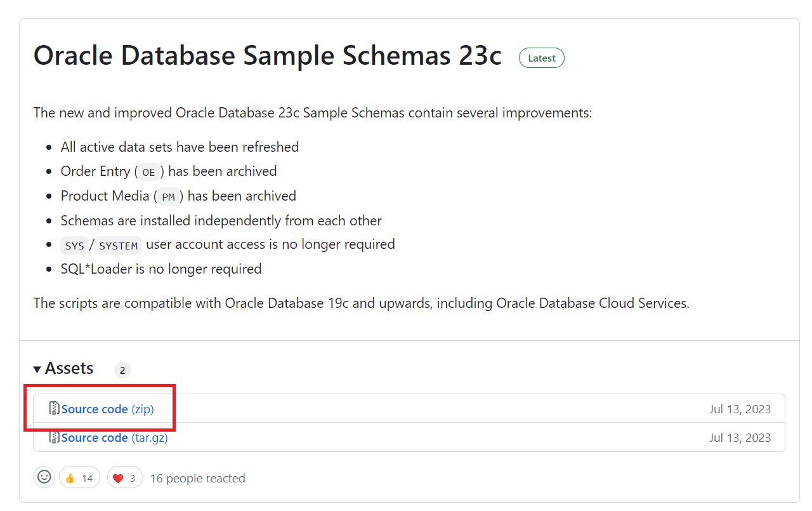The width and height of the screenshot is (812, 511).
Task: Toggle your reaction via the emoji smiley button
Action: [x=44, y=477]
